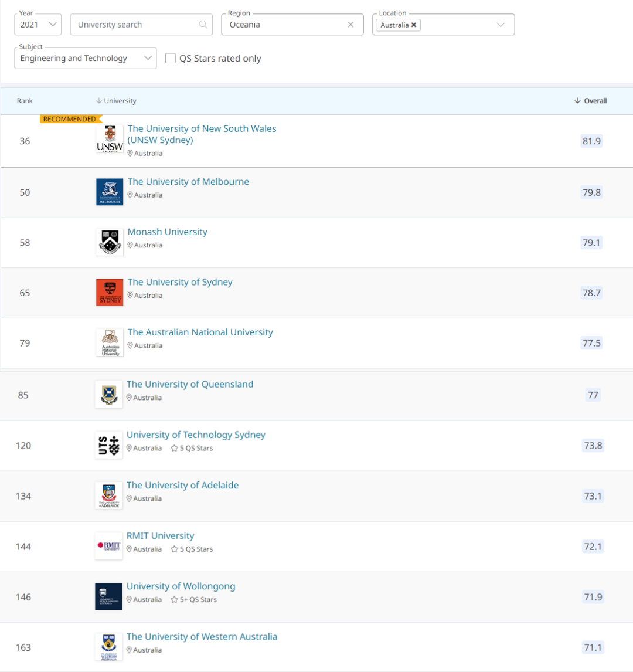Click the search magnifier icon
This screenshot has height=672, width=633.
[203, 25]
